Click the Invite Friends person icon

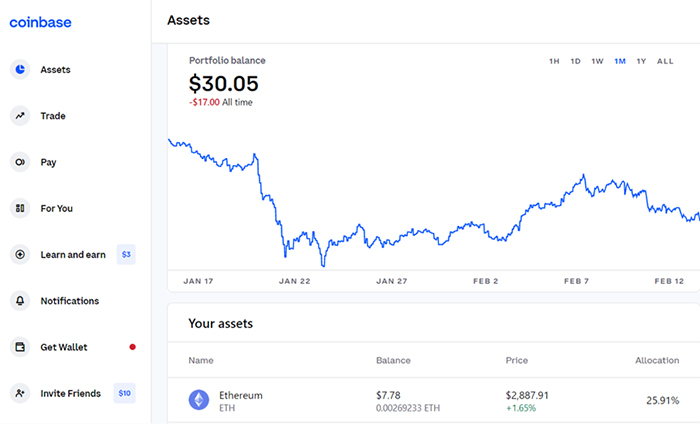pyautogui.click(x=20, y=393)
